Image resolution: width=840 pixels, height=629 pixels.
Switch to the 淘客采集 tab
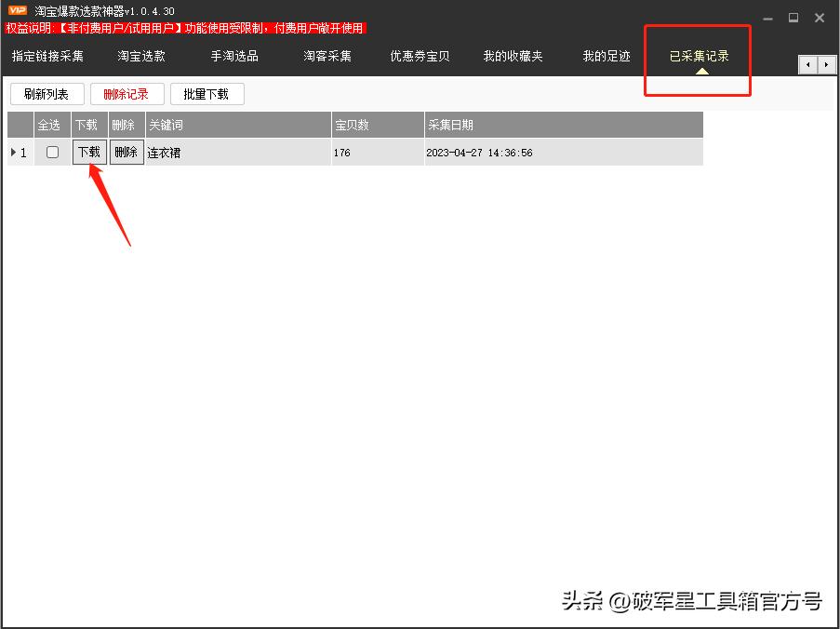pos(327,56)
